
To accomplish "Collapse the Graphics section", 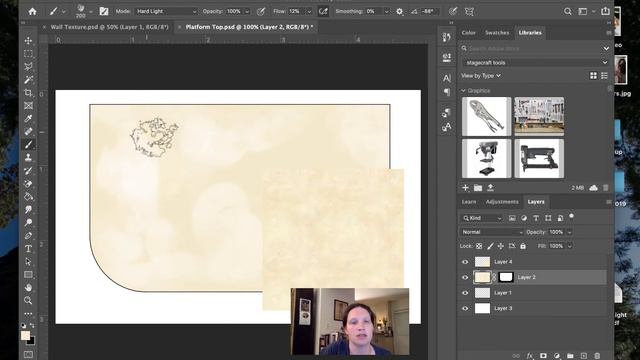I will click(463, 91).
